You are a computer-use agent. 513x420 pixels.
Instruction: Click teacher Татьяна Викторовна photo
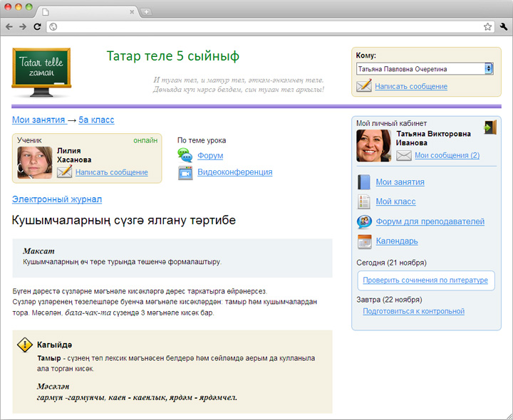pos(373,146)
